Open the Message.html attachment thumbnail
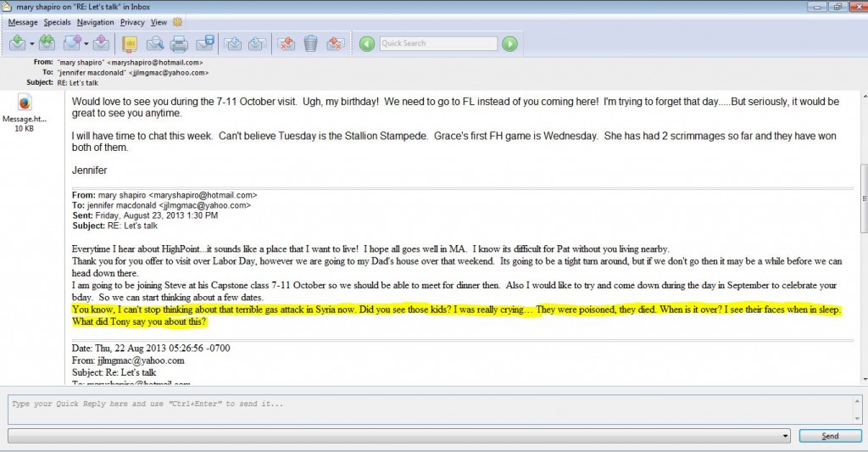 (24, 103)
